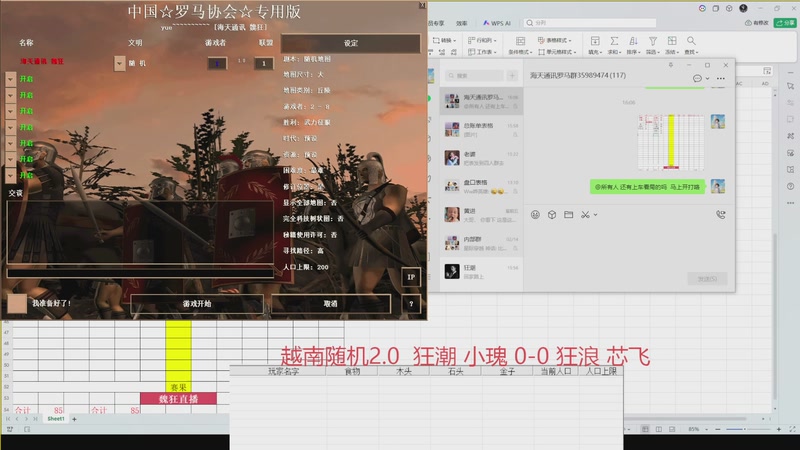Click zoom in plus on WPS status bar
The height and width of the screenshot is (450, 800).
779,429
